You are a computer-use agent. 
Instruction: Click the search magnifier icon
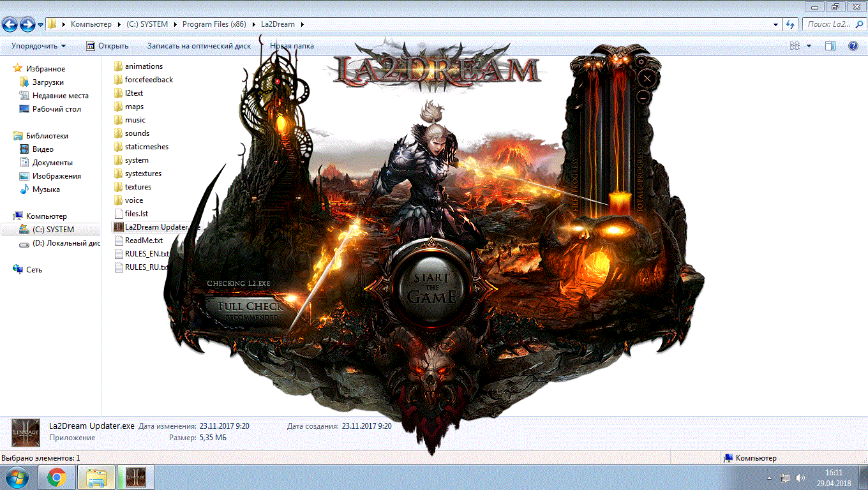[859, 24]
